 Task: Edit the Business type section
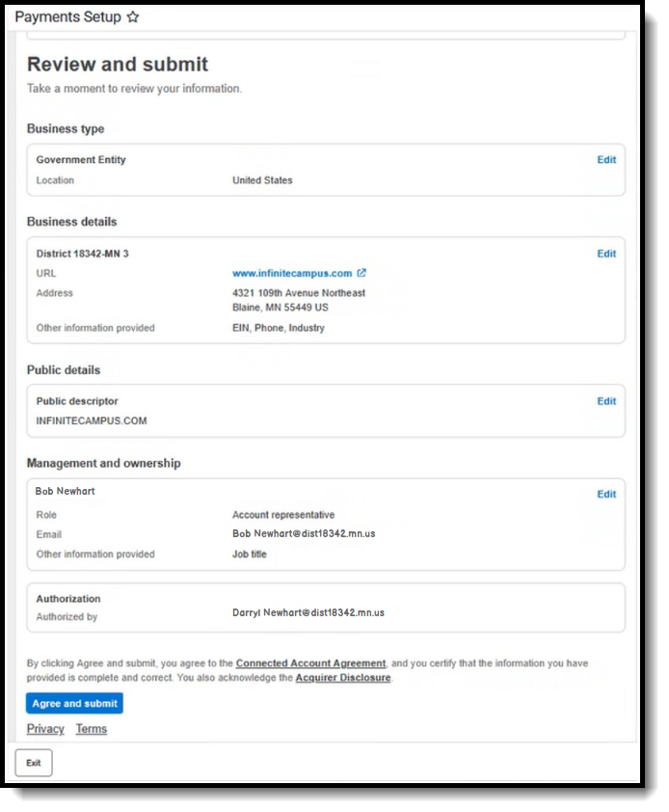[x=606, y=160]
